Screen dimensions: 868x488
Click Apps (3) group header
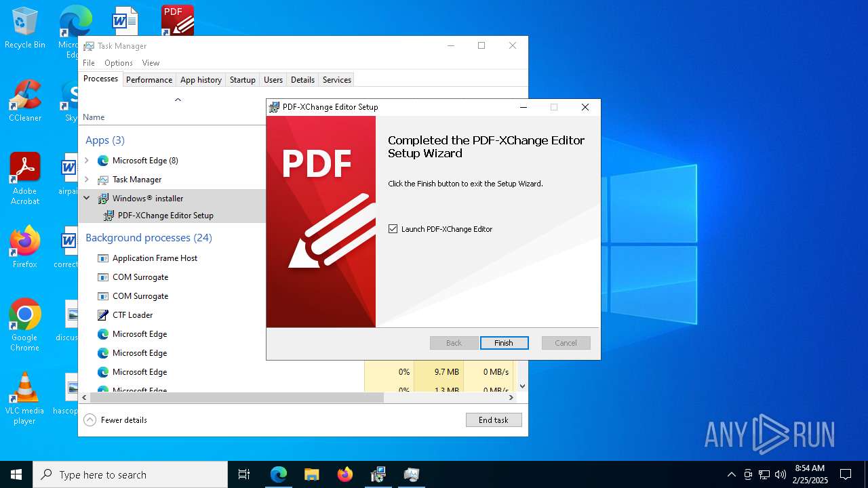coord(105,140)
